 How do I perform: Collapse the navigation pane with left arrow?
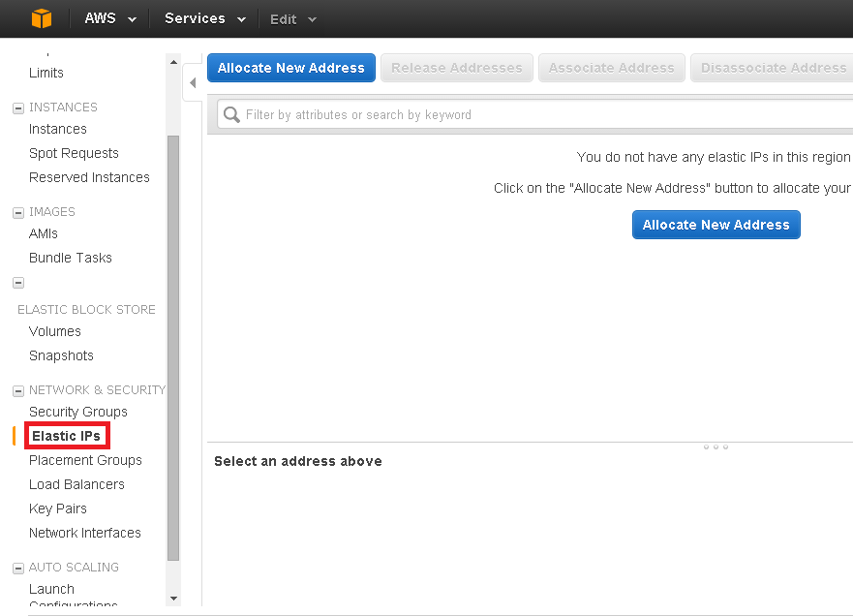193,82
